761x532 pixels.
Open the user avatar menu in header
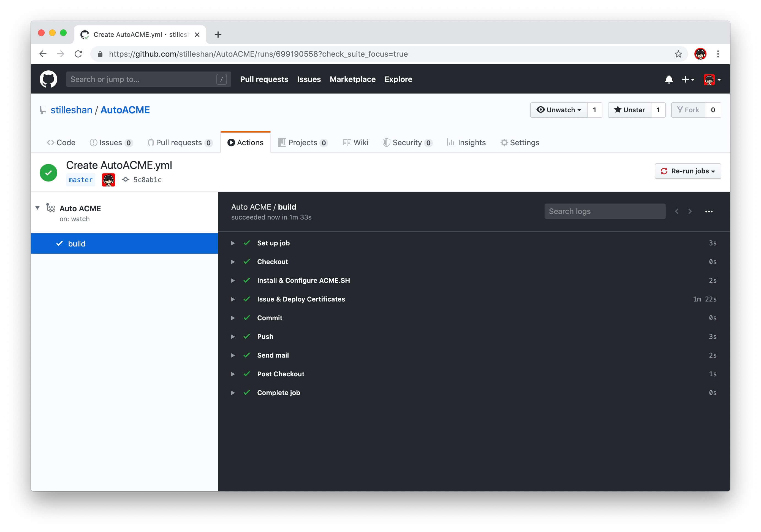712,79
